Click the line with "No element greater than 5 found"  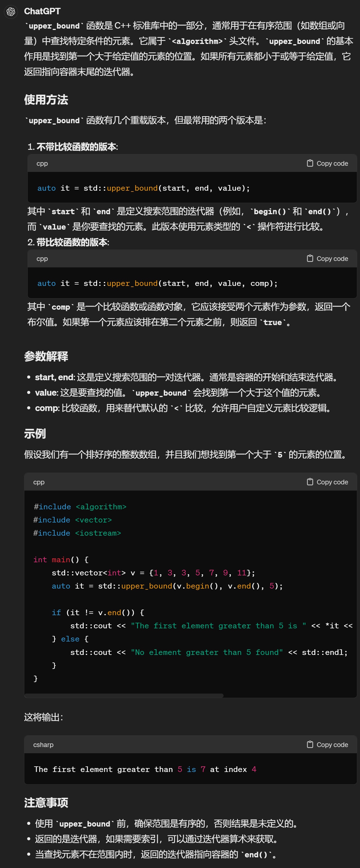209,652
